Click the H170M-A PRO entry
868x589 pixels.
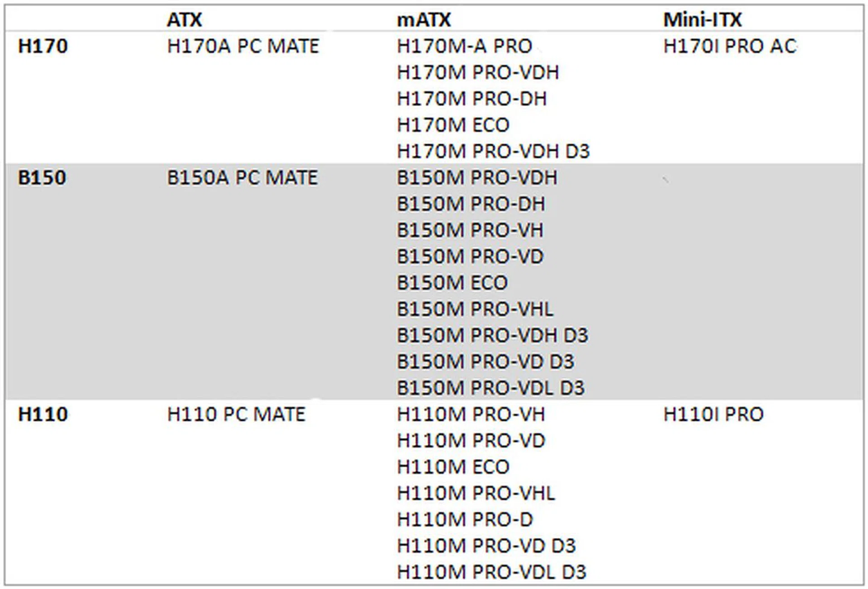[x=464, y=46]
